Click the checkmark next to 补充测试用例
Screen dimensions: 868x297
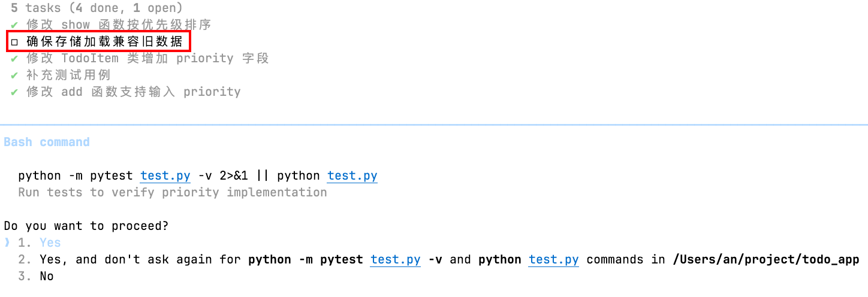click(x=14, y=75)
